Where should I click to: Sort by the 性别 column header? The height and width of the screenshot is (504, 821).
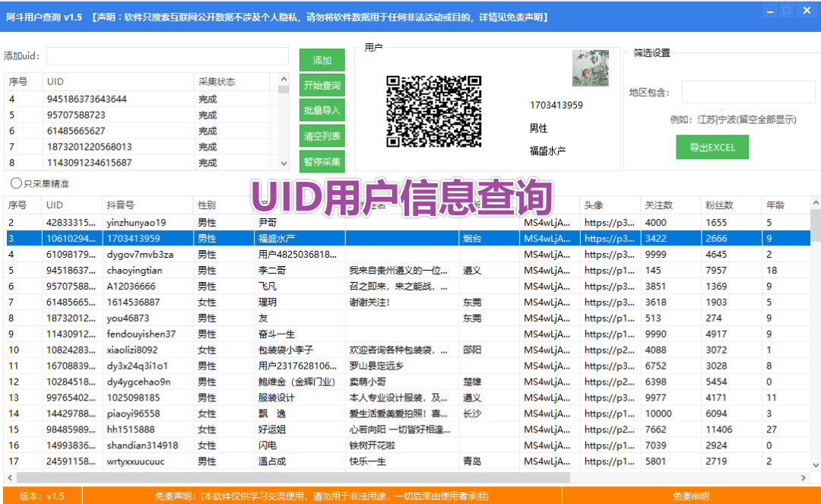pos(223,205)
